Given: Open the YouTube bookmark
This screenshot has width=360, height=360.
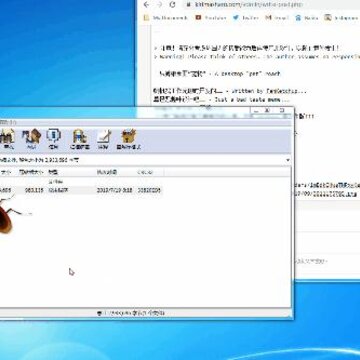Looking at the screenshot, I should click(x=211, y=18).
